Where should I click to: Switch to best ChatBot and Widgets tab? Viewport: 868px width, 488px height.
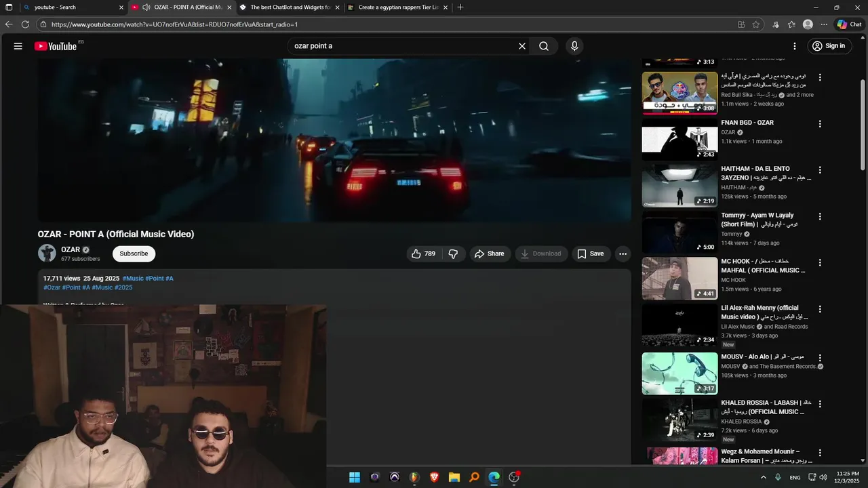click(290, 7)
